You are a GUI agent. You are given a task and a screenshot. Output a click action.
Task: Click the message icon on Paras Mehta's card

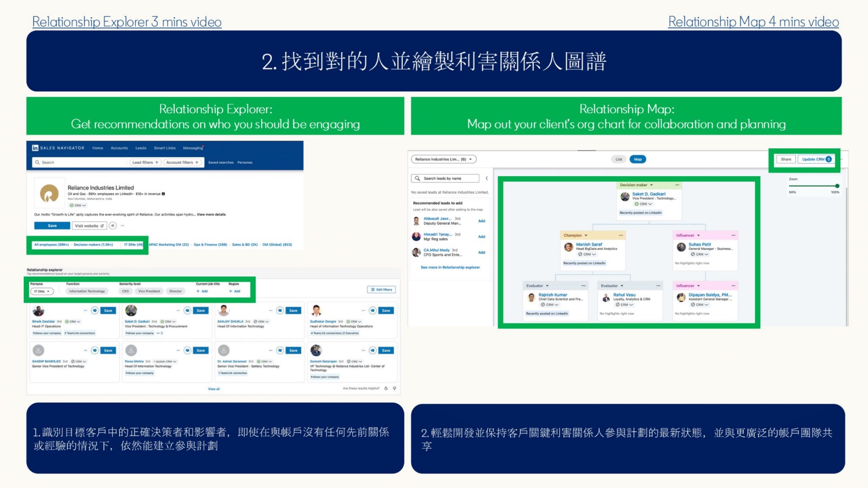click(x=187, y=350)
